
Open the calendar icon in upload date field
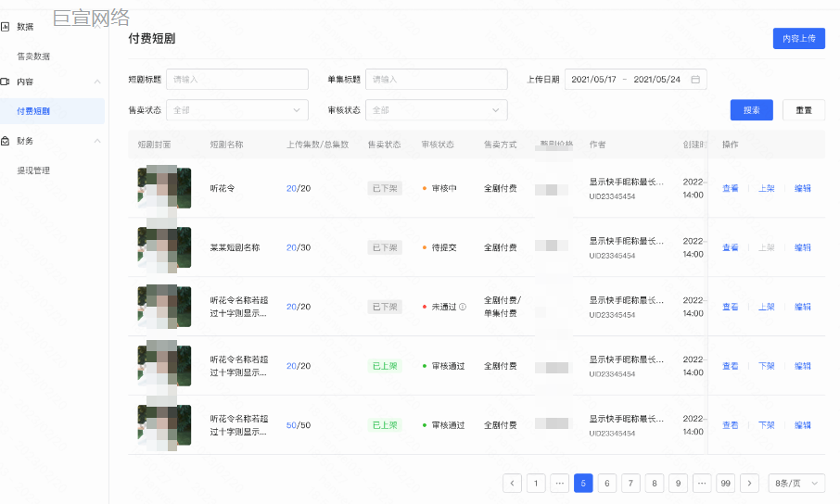click(695, 80)
